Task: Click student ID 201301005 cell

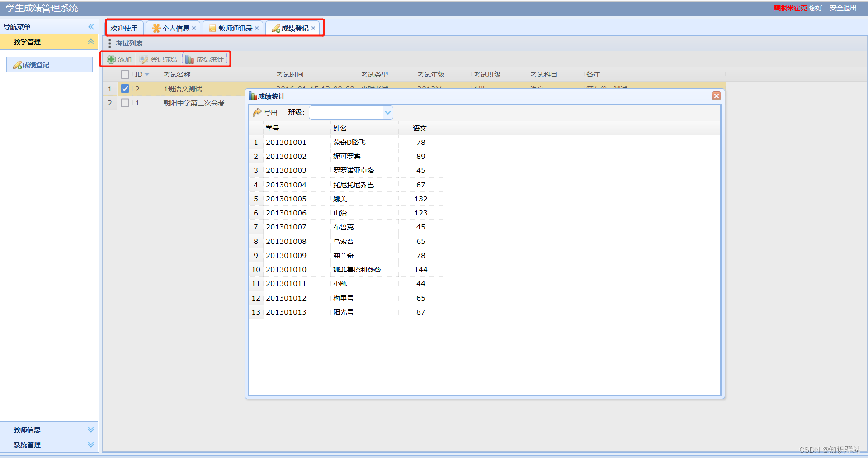Action: pyautogui.click(x=297, y=199)
